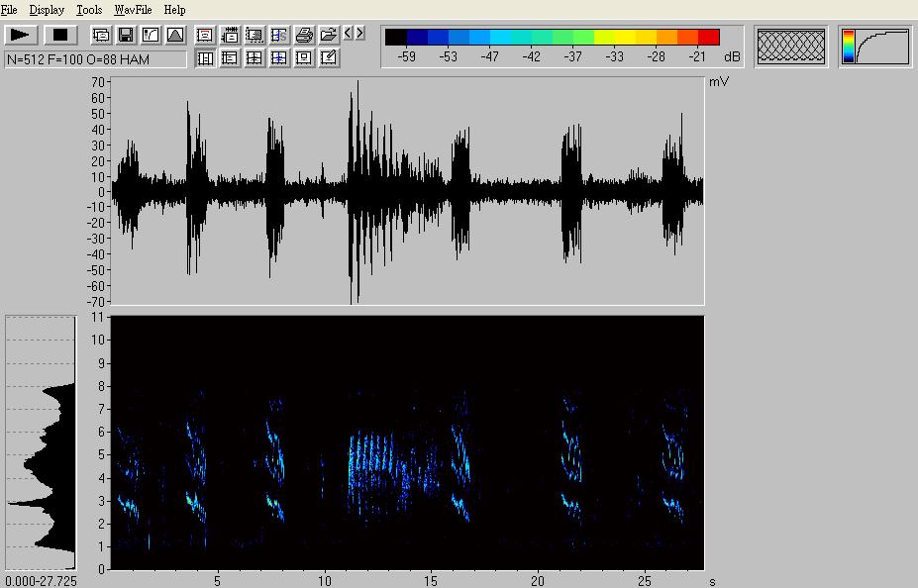Toggle the blue crosshair cursor button
Screen dimensions: 918x588
coord(279,58)
